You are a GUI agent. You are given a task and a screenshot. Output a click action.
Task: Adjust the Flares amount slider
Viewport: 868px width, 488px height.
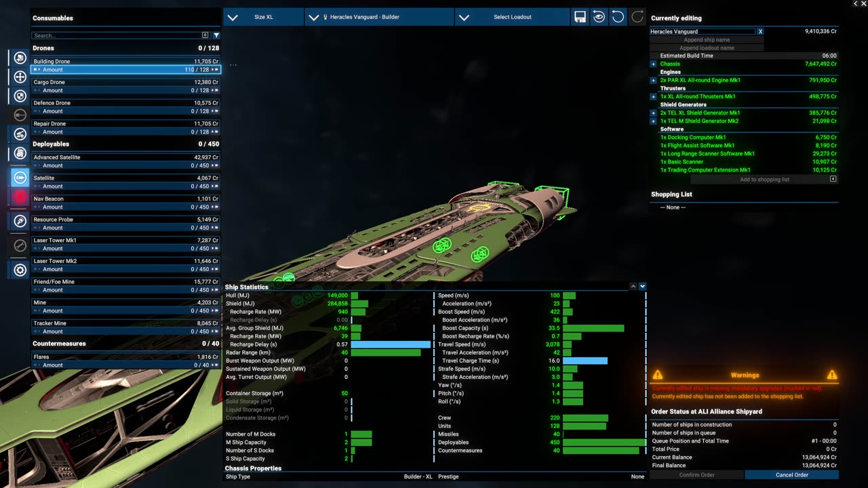point(125,365)
